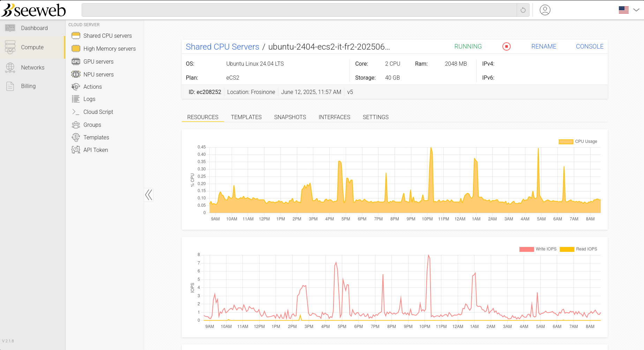Click the server name ubuntu-2404-ecs2-it-fr2 title
The height and width of the screenshot is (350, 644).
coord(329,47)
